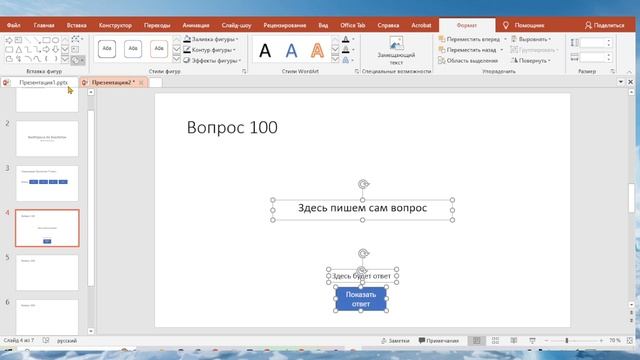Open the Text Fill color dropdown
The image size is (640, 360).
pyautogui.click(x=353, y=39)
